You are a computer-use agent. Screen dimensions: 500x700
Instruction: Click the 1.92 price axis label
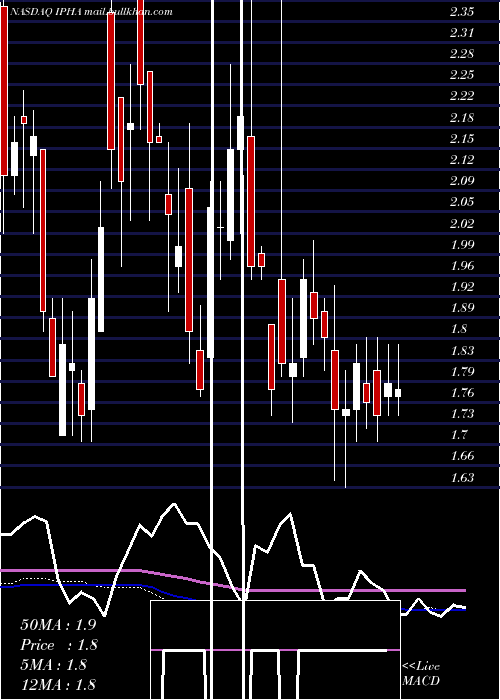462,287
